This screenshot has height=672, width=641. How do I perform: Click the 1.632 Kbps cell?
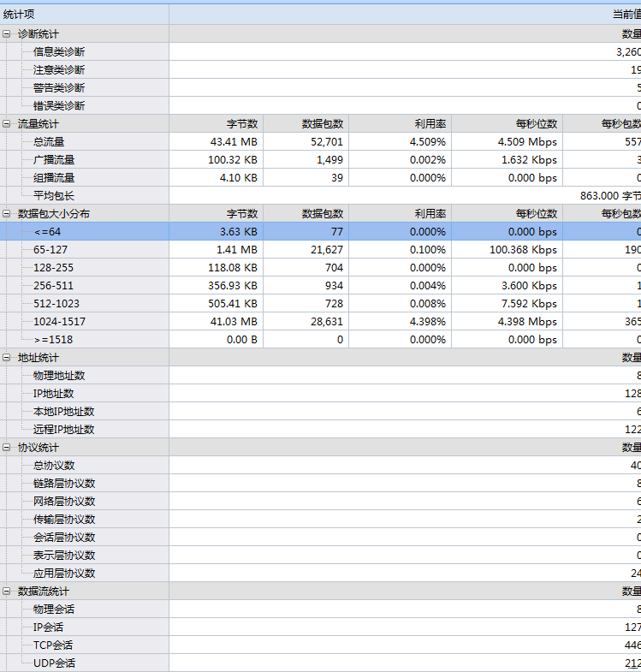coord(507,160)
